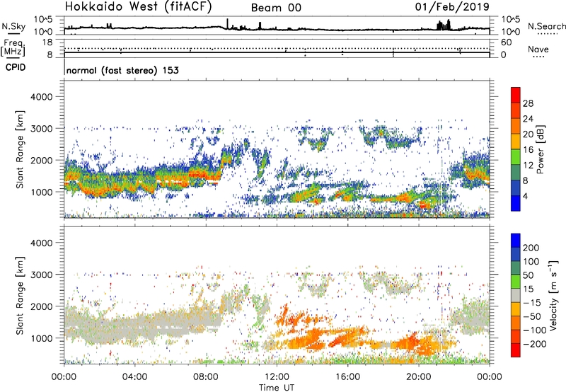The width and height of the screenshot is (566, 392).
Task: Click the "Slant Range [km]" label of the power panel
Action: [x=21, y=149]
